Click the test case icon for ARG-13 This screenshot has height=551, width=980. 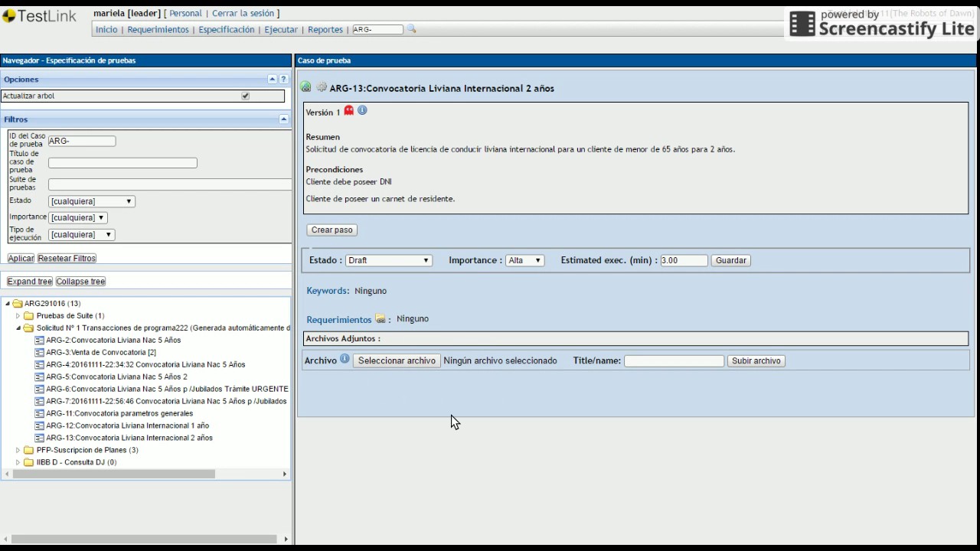pyautogui.click(x=39, y=438)
